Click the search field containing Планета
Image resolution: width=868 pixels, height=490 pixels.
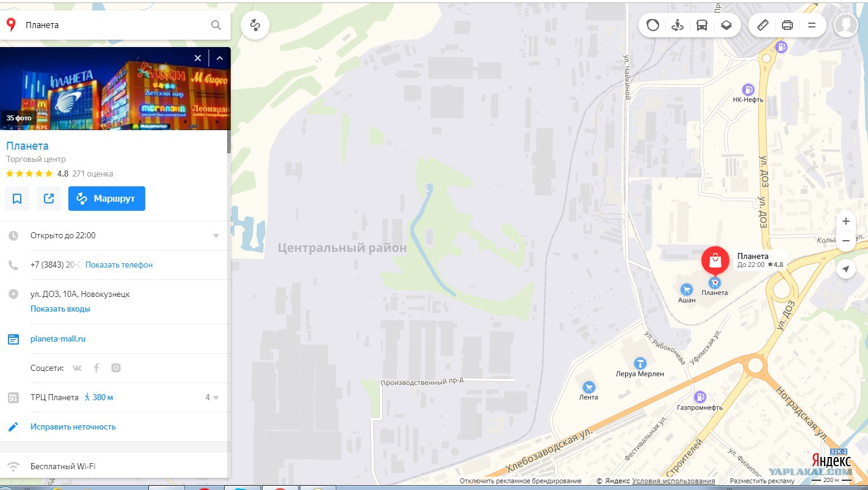(115, 25)
